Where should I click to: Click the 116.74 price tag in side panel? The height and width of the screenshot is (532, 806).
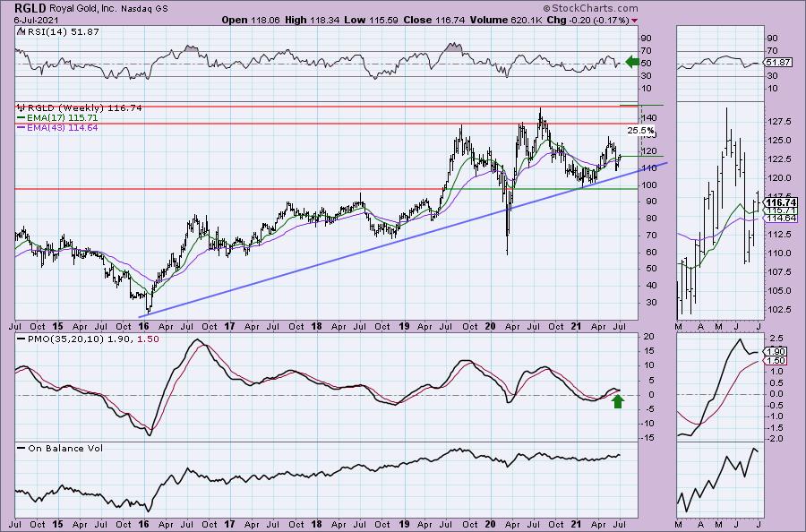click(x=781, y=202)
